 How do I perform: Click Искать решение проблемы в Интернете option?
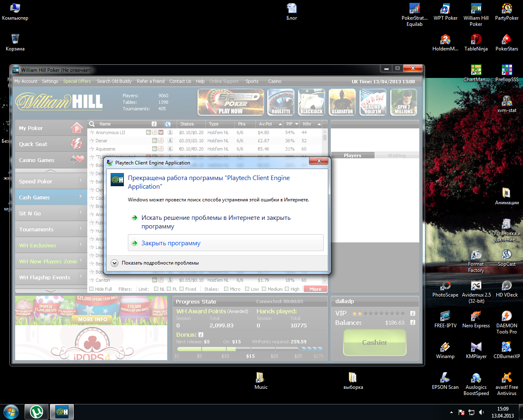226,222
